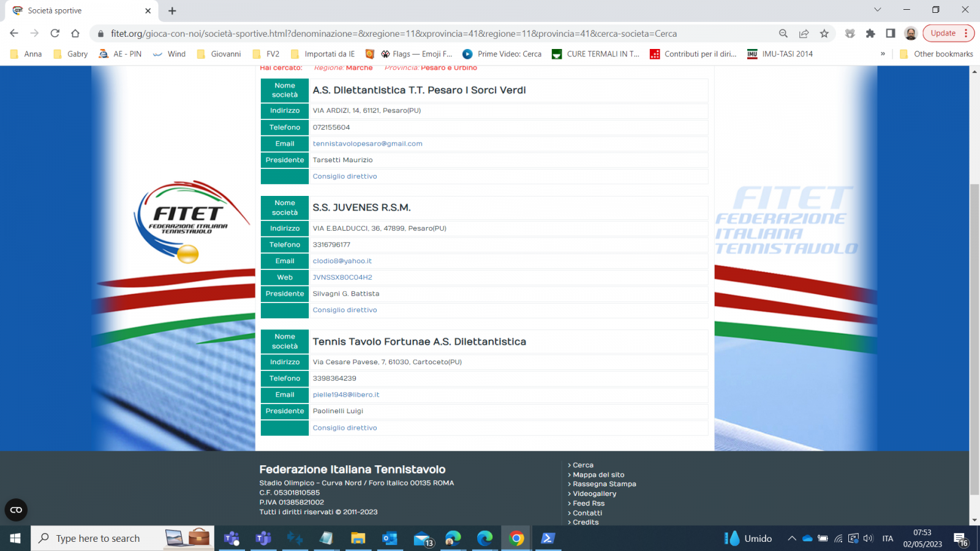Open the browser home page
The height and width of the screenshot is (551, 980).
pos(75,33)
